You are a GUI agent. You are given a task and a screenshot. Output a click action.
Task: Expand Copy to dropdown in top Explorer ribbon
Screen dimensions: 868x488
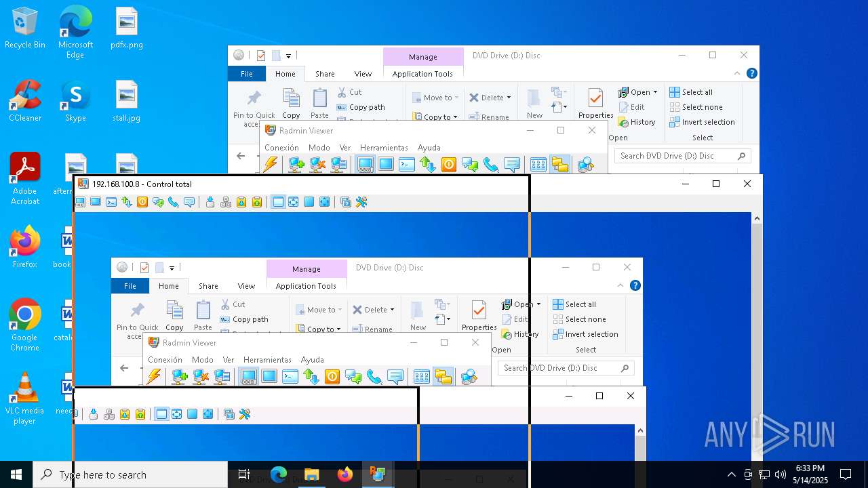pos(455,117)
